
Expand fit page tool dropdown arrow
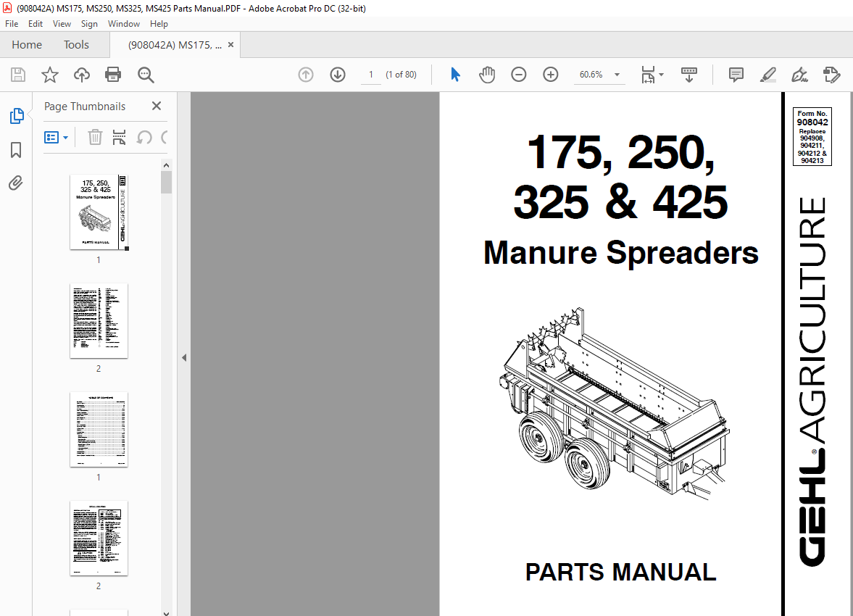[x=661, y=75]
